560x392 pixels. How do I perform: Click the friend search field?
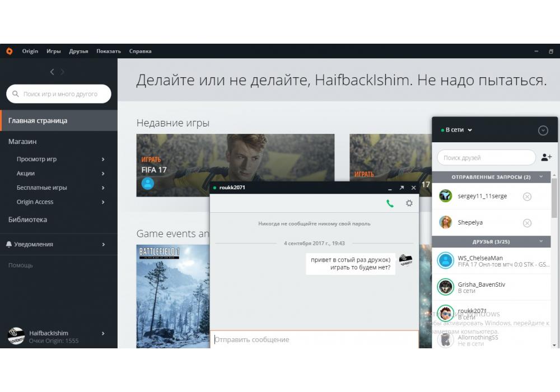(x=486, y=157)
